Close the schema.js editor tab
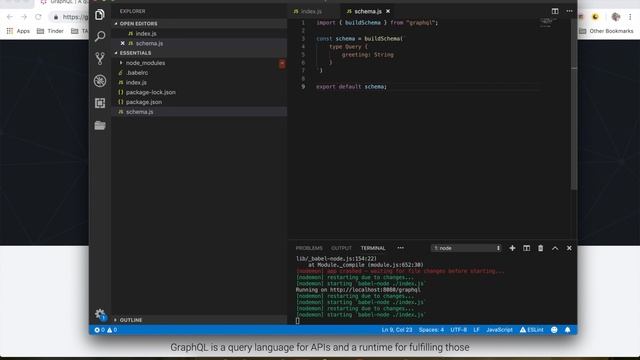Image resolution: width=640 pixels, height=360 pixels. click(x=388, y=11)
